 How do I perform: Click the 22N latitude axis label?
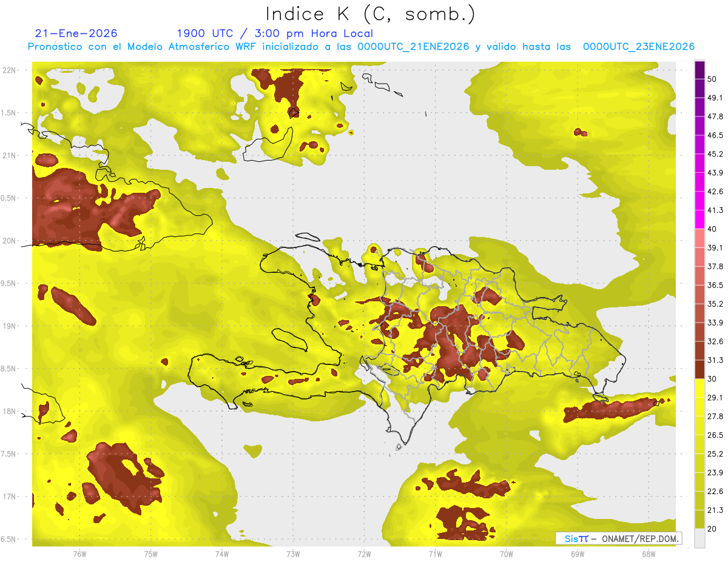click(x=10, y=70)
